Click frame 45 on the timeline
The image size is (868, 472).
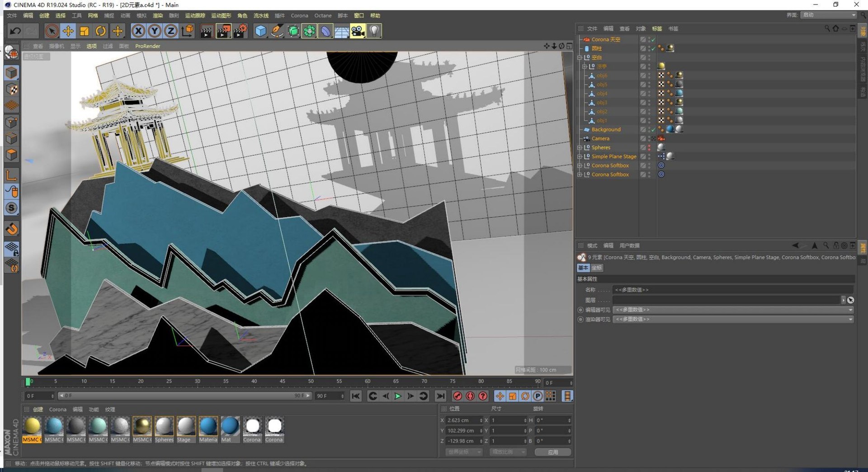point(282,382)
